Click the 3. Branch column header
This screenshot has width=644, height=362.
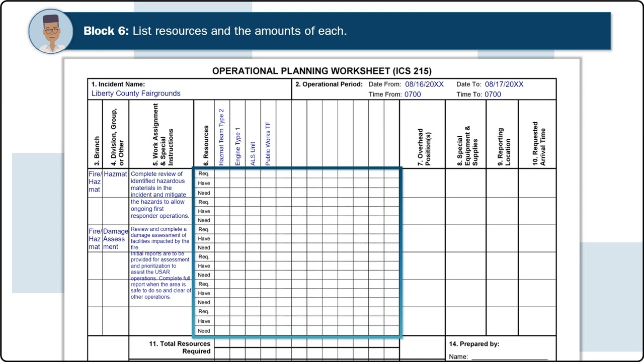point(97,151)
